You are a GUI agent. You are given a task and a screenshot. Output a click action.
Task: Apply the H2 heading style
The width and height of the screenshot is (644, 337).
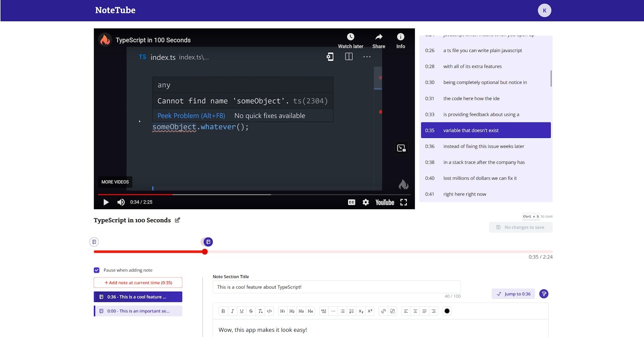pyautogui.click(x=292, y=311)
